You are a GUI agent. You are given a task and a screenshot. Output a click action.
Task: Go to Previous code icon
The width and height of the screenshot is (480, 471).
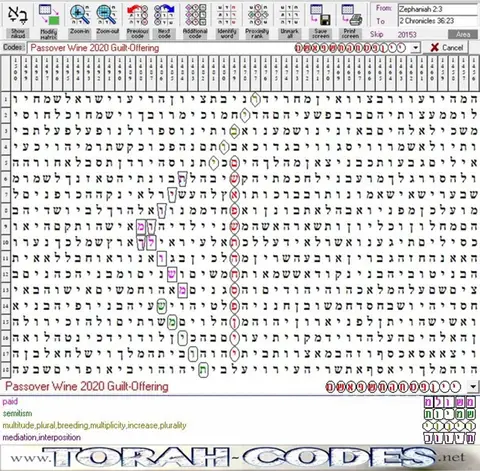click(x=137, y=15)
